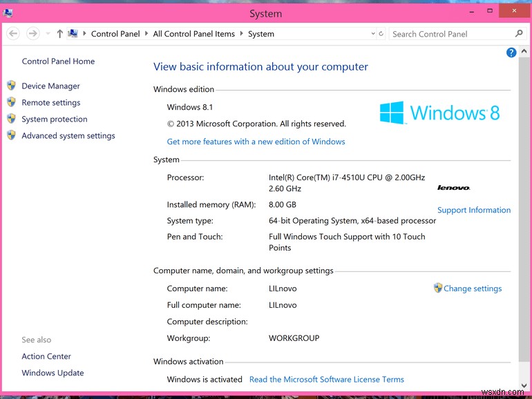The image size is (532, 399).
Task: Open the address bar history dropdown
Action: [x=373, y=34]
